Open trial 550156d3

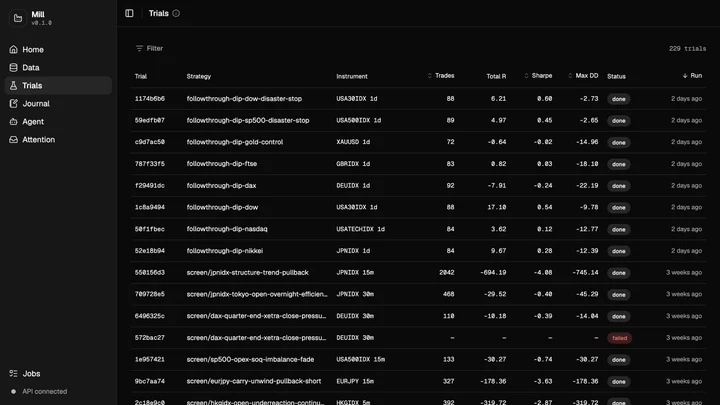(x=150, y=272)
